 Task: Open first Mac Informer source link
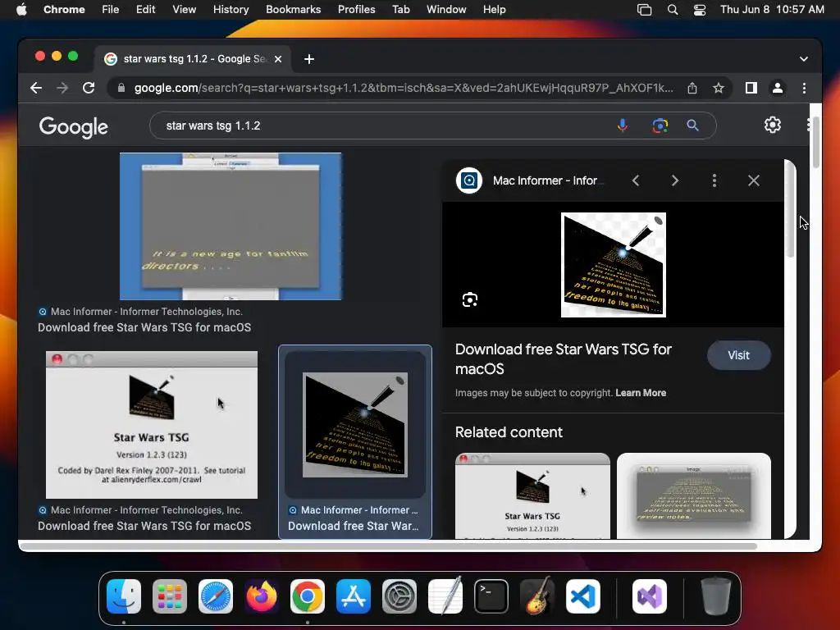[140, 311]
